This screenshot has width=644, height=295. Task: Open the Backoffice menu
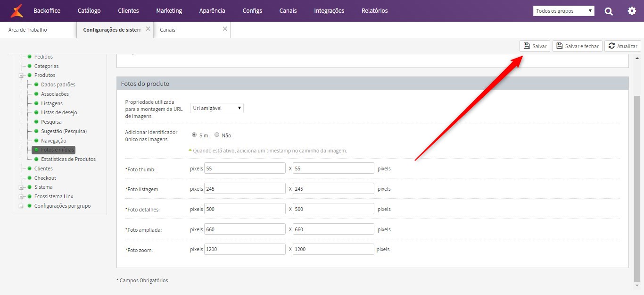[x=47, y=10]
